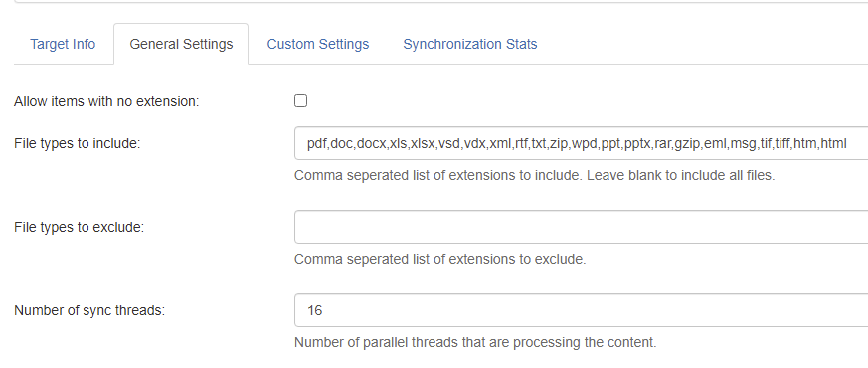The image size is (868, 368).
Task: Click 'pdf' at start of include list
Action: tap(317, 144)
